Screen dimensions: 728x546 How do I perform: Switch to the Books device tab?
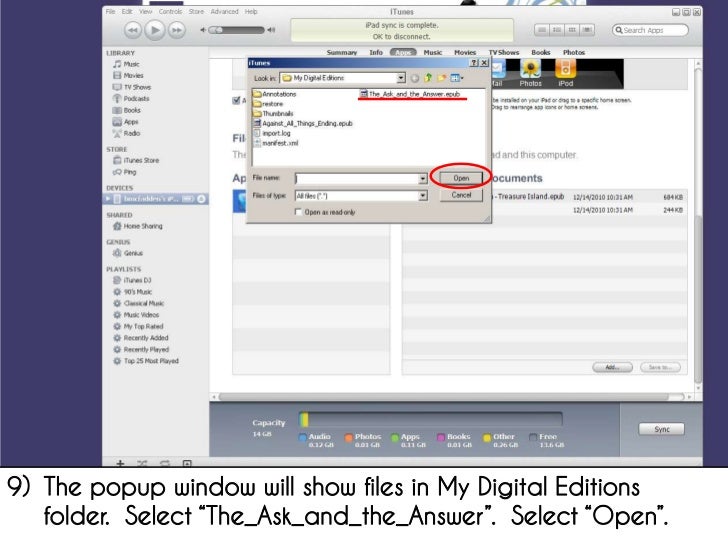coord(541,52)
